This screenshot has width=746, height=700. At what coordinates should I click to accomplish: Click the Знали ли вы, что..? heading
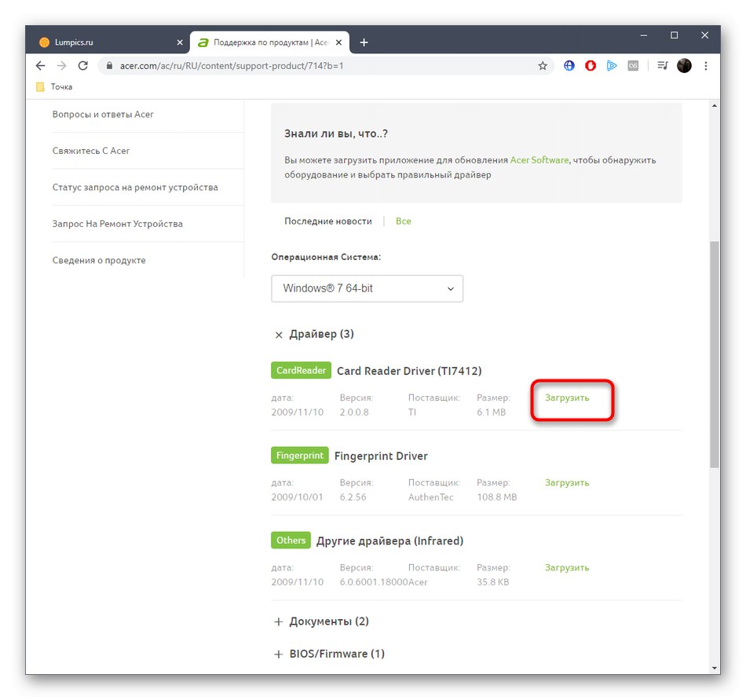coord(336,134)
